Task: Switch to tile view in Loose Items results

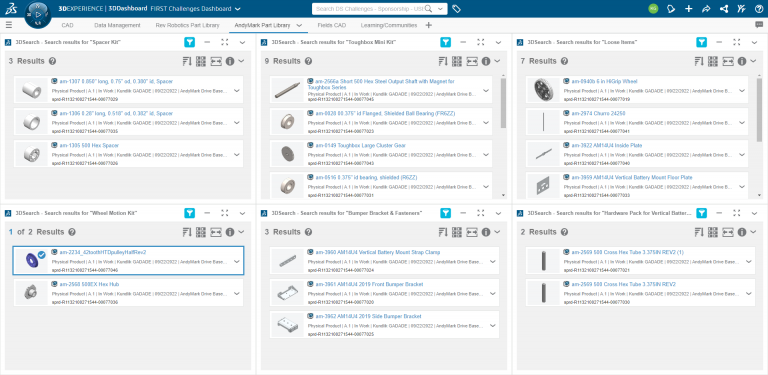Action: click(713, 61)
